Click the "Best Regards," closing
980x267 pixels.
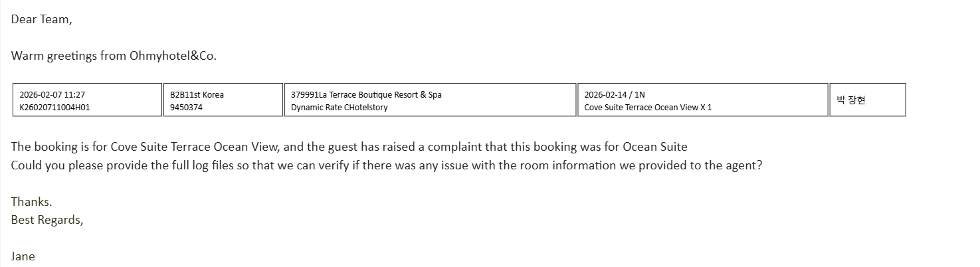pyautogui.click(x=47, y=220)
